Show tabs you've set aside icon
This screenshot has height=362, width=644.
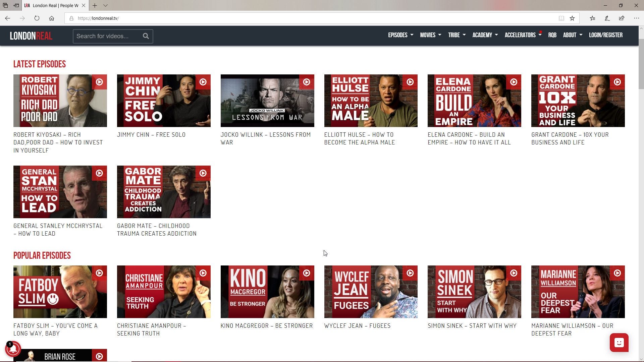[5, 5]
